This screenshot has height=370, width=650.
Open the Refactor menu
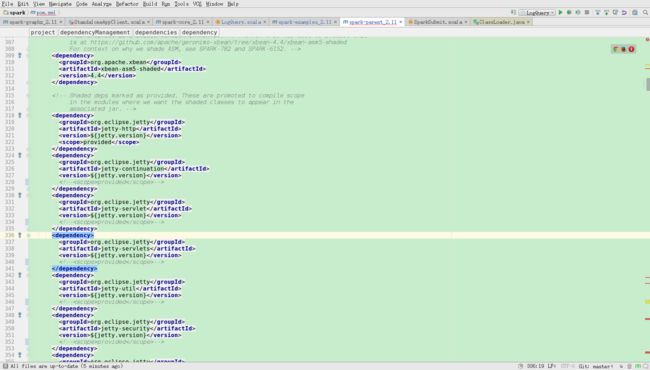(x=127, y=4)
